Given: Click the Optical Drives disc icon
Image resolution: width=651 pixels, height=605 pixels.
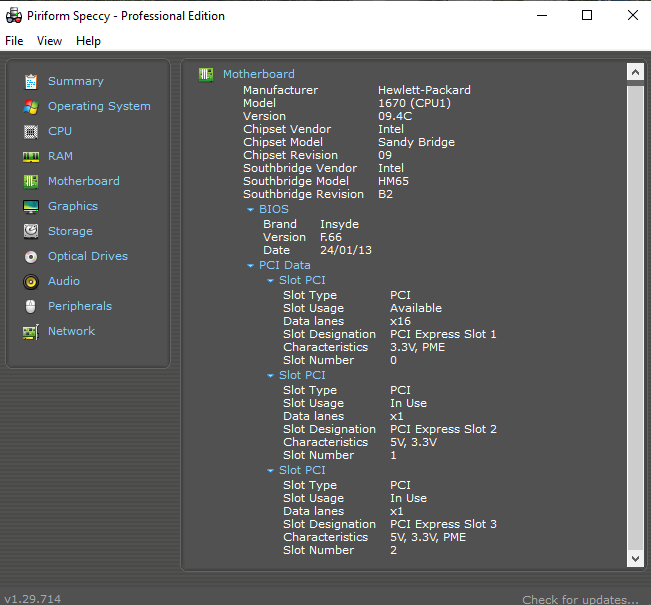Looking at the screenshot, I should (x=30, y=256).
